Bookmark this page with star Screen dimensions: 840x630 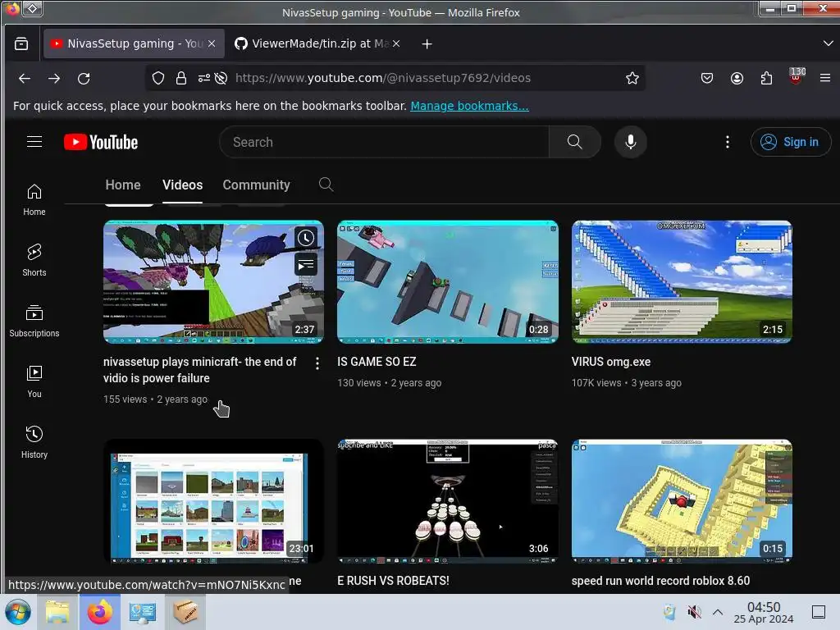click(x=632, y=78)
